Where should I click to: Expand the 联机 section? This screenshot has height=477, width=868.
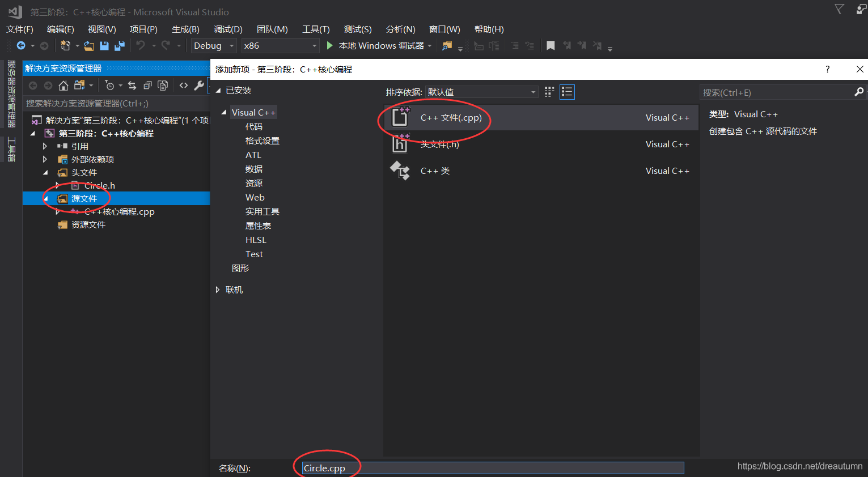coord(218,290)
